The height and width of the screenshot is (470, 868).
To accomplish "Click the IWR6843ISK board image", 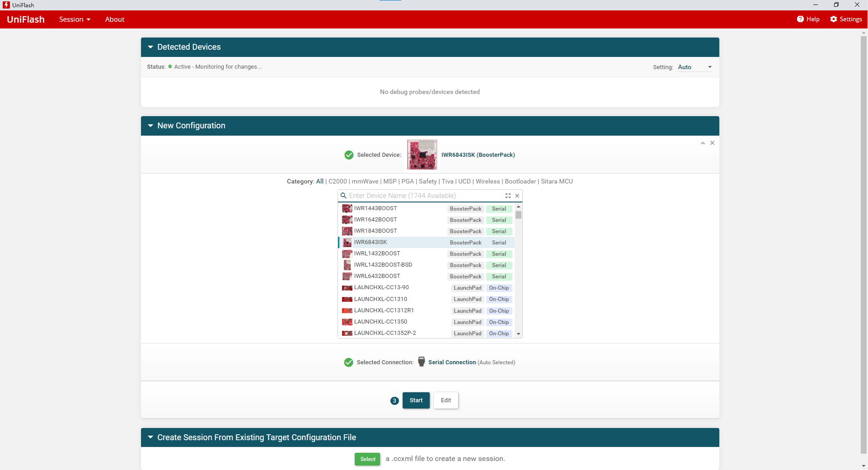I will click(x=422, y=155).
